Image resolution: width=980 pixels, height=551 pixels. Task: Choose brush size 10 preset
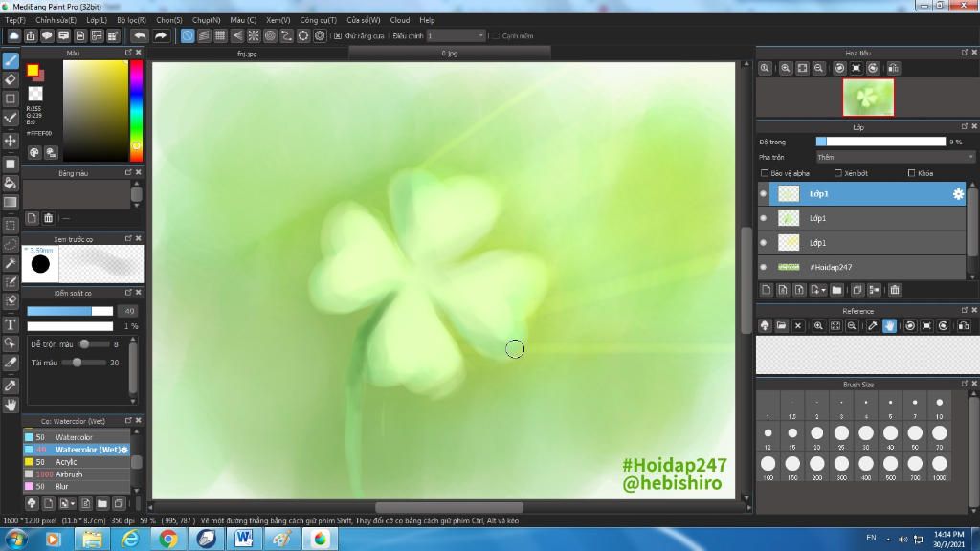coord(940,407)
